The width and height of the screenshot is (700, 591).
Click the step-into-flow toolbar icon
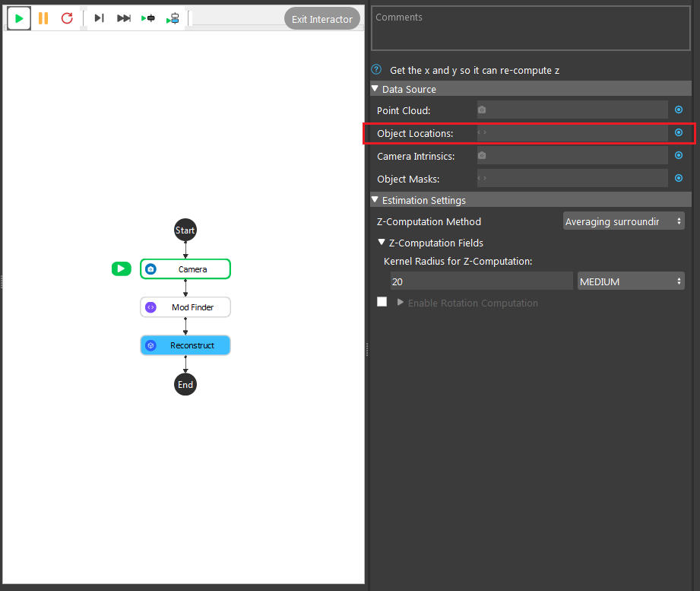(173, 18)
